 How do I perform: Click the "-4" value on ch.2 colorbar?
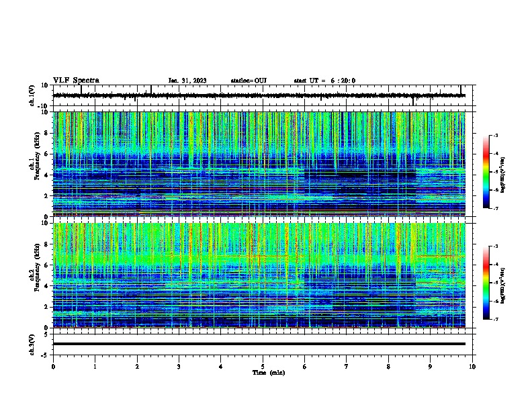(495, 265)
